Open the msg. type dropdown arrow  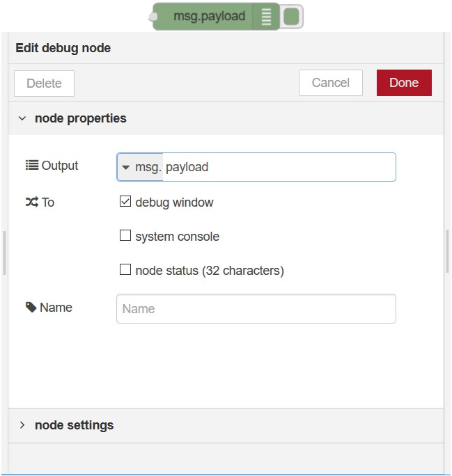(x=126, y=168)
